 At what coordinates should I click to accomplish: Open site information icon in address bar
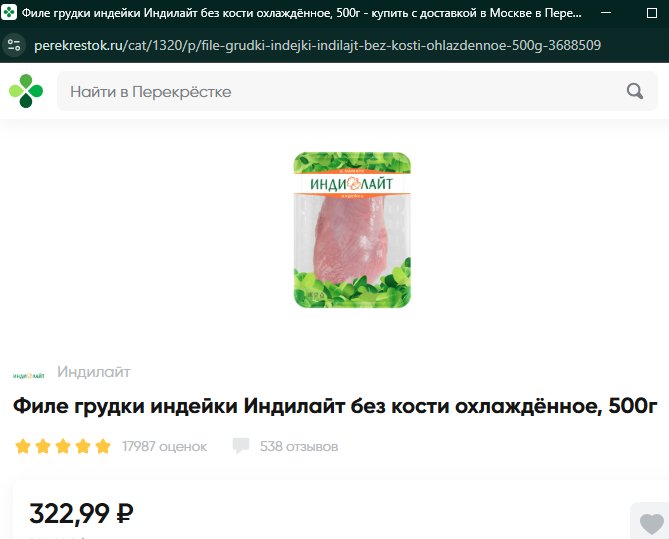click(x=14, y=45)
